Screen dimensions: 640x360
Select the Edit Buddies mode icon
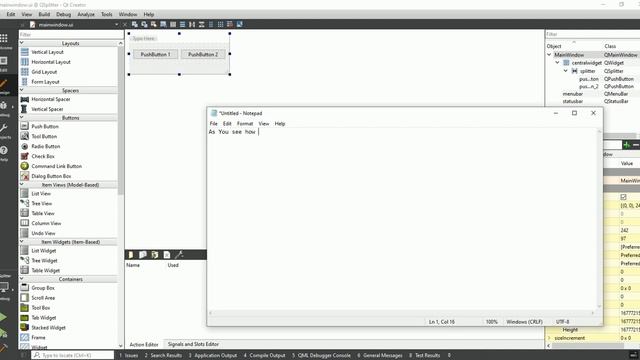coord(153,24)
